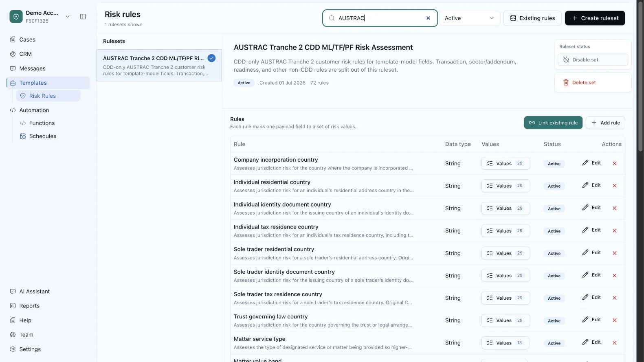Open Values for Matter service type
Screen dimensions: 644x362
click(x=506, y=343)
